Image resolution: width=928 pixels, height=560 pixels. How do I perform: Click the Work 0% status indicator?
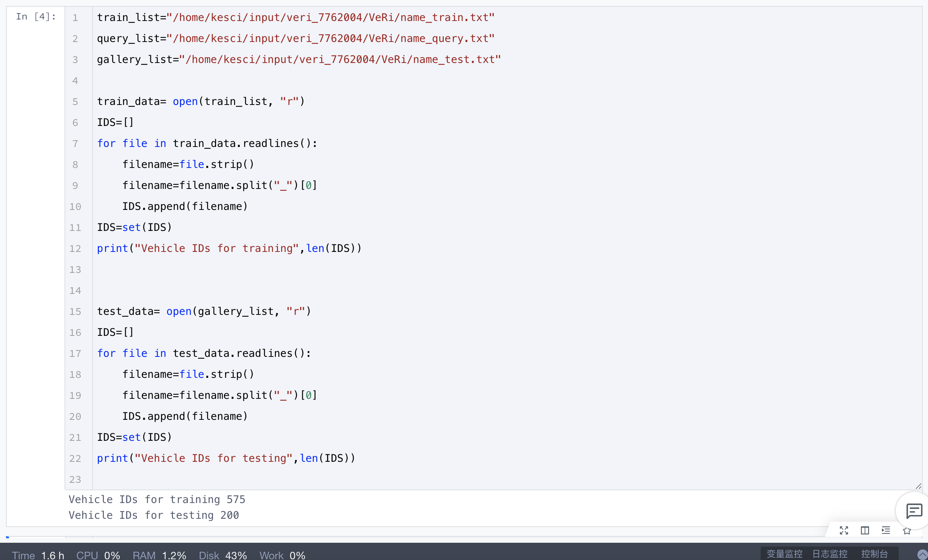tap(282, 555)
